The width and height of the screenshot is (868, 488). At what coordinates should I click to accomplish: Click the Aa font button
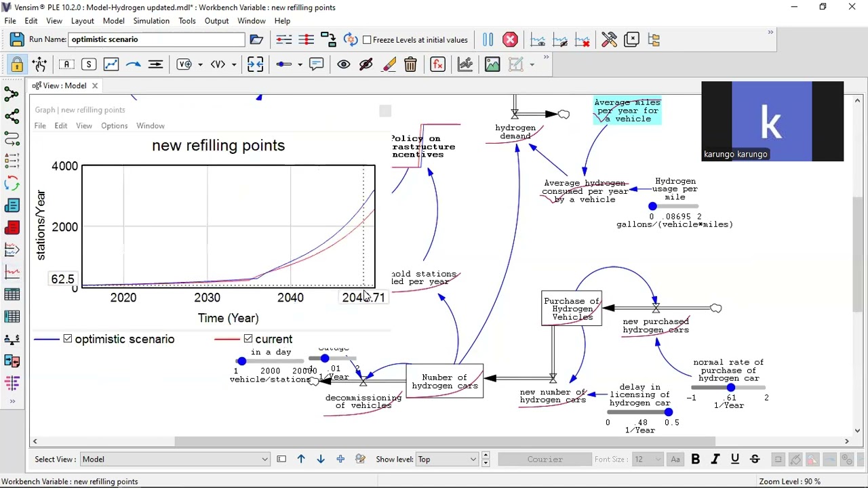pyautogui.click(x=675, y=460)
